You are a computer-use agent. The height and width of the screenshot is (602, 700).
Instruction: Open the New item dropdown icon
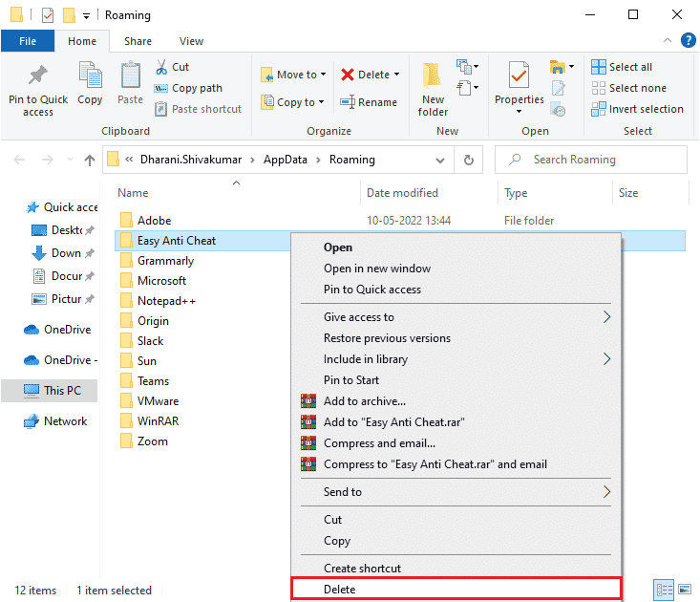click(x=467, y=67)
